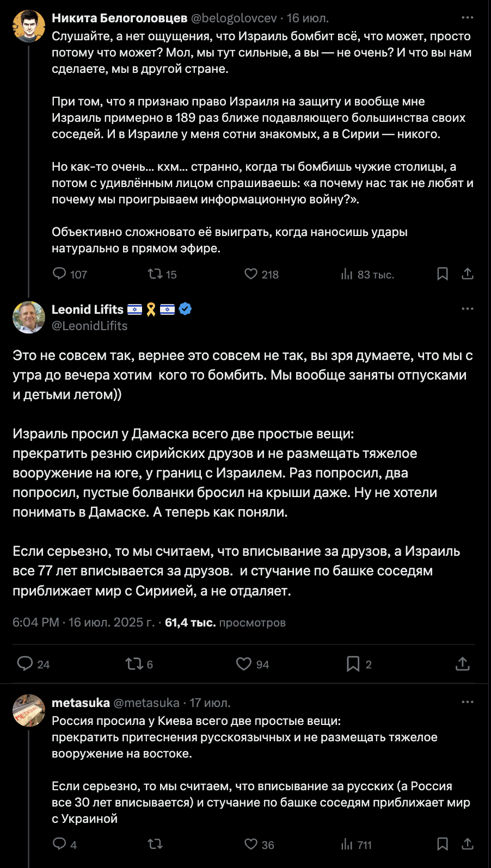Retweet Никита Белоголовцев's post
The height and width of the screenshot is (868, 491).
pos(155,274)
